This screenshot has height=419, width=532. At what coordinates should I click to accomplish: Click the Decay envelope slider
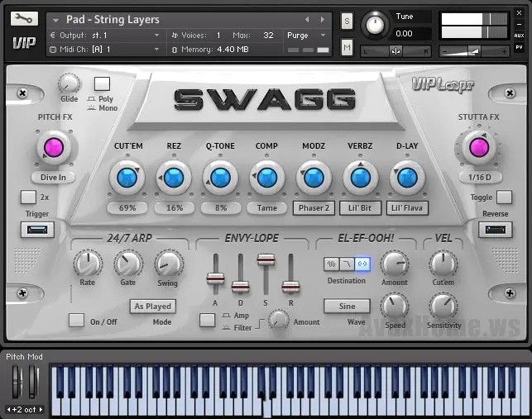240,287
